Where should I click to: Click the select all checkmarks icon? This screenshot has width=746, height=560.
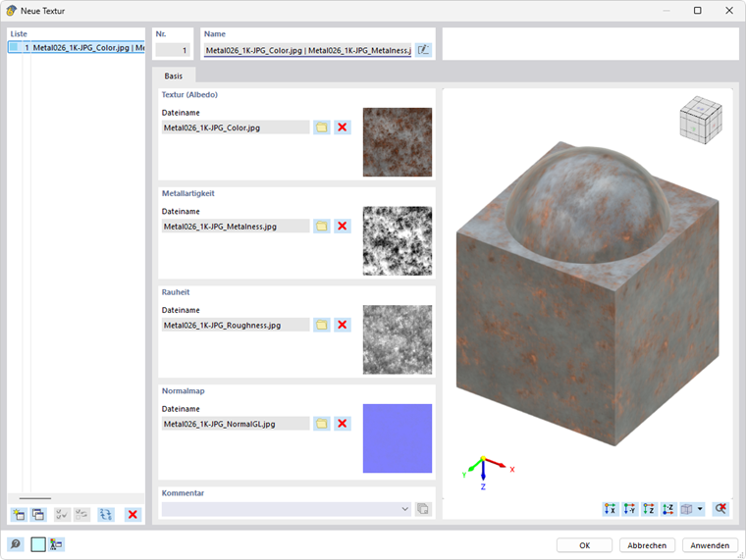[x=62, y=514]
